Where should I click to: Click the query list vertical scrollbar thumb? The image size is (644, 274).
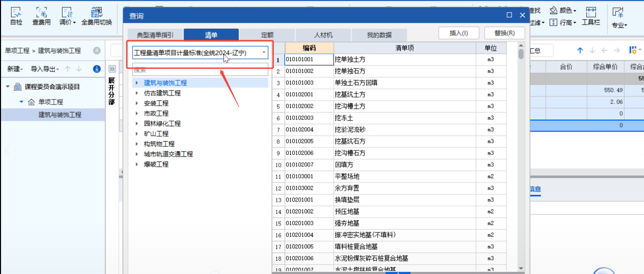coord(521,54)
